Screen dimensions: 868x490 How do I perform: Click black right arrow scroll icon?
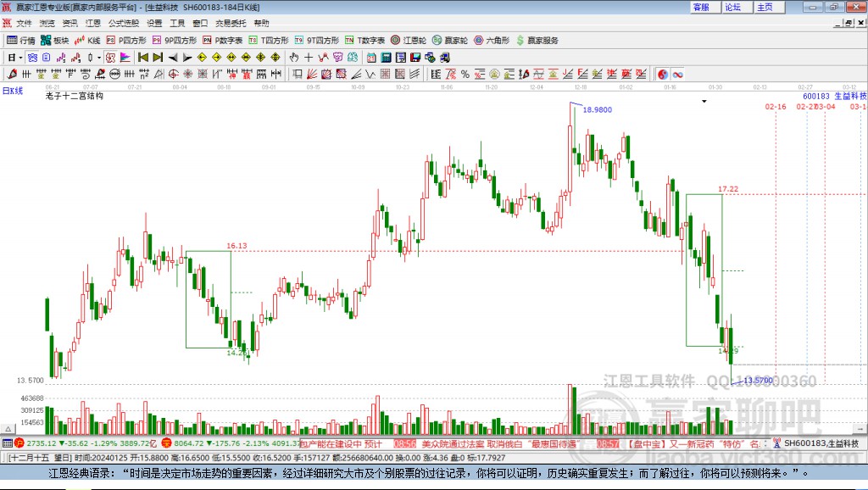187,58
